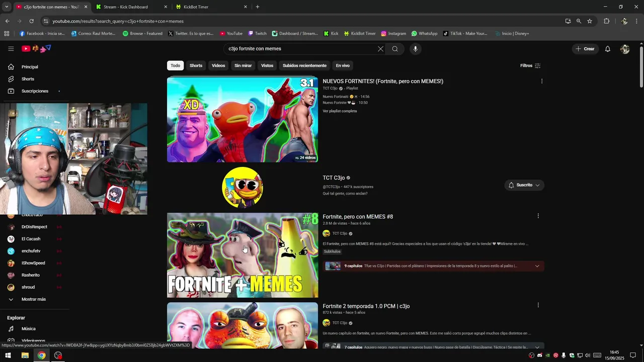Open the Twitch bookmark
The image size is (644, 362).
(258, 34)
